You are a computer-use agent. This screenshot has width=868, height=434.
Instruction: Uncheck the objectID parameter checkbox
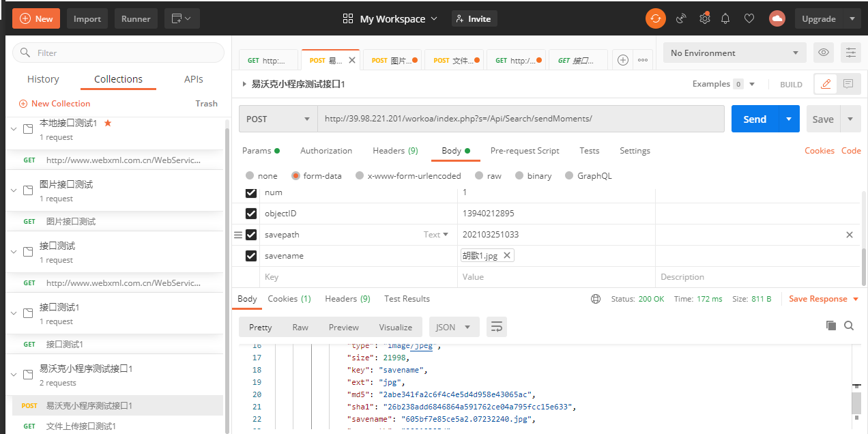point(251,214)
